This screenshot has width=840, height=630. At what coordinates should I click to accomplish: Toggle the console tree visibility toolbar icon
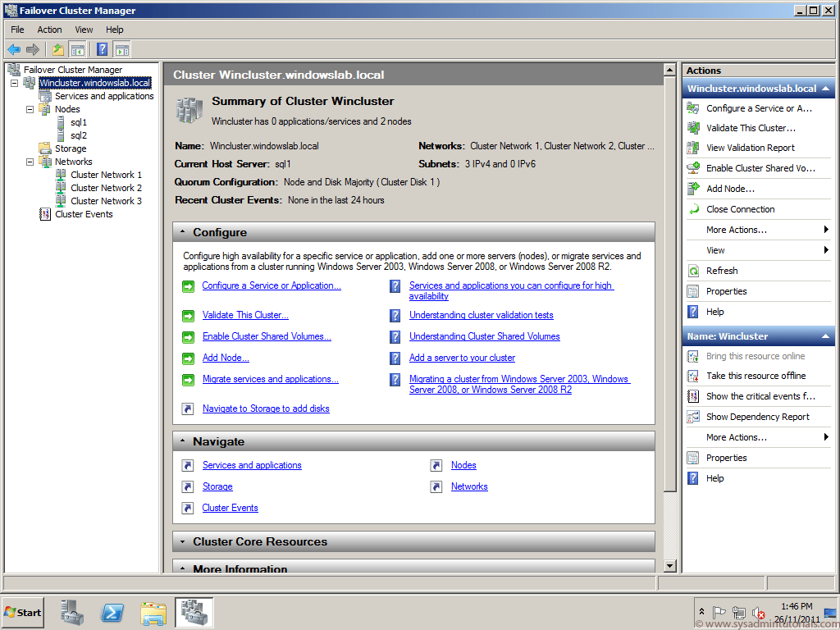click(77, 49)
